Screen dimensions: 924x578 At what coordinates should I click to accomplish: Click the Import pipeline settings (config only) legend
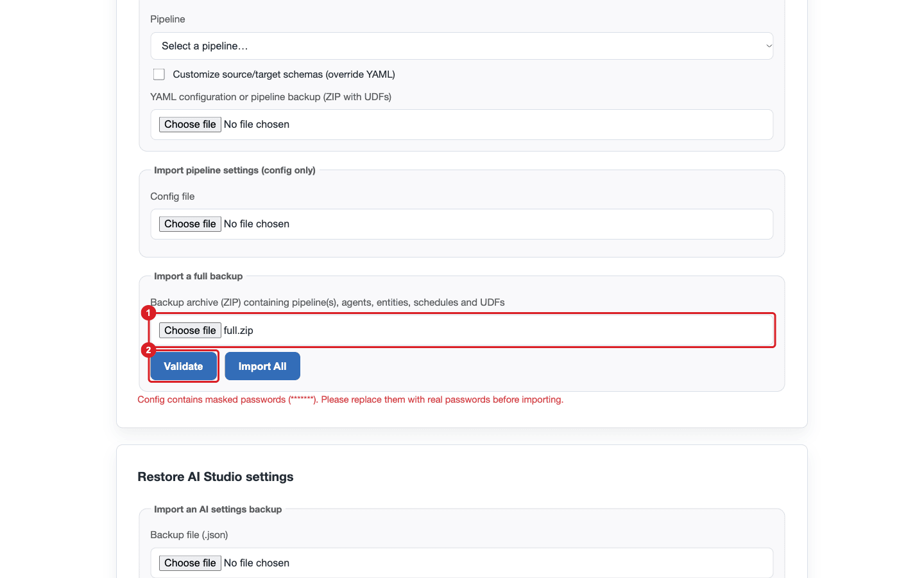[235, 170]
